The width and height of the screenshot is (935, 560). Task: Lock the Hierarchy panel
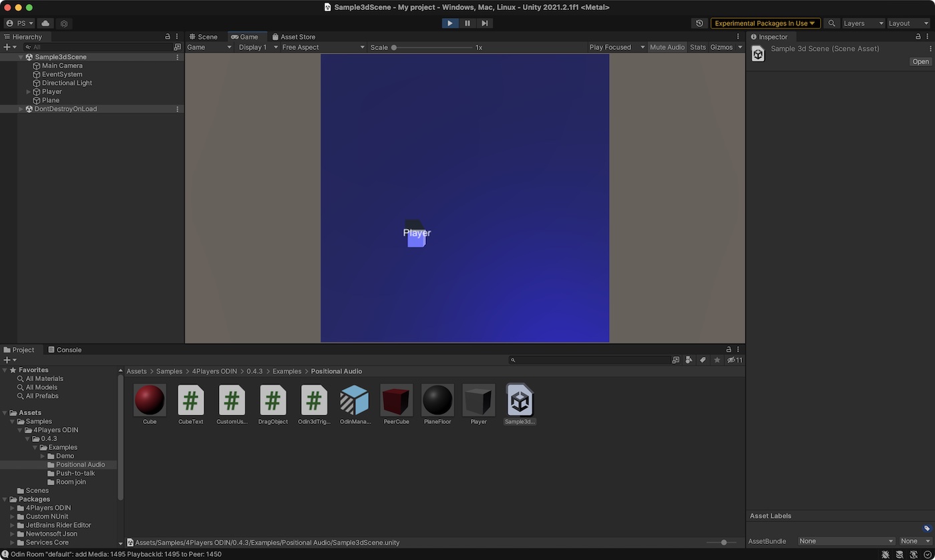pos(168,37)
